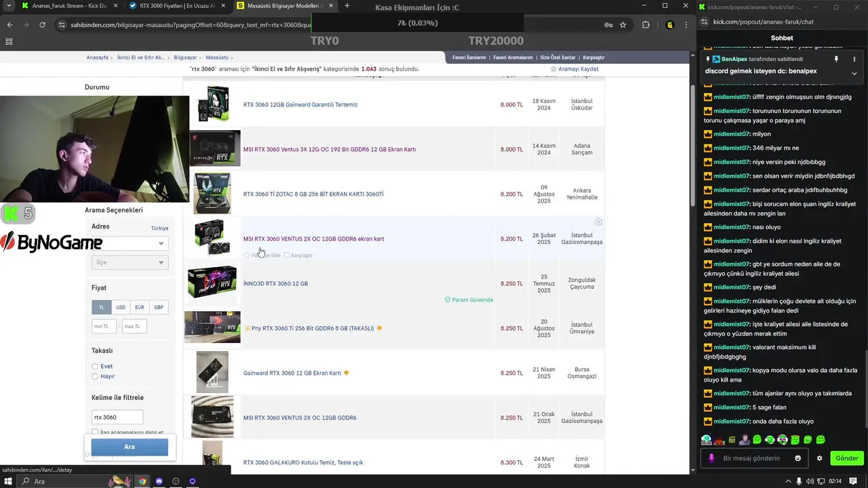Go back to previous page in Chrome
Viewport: 868px width, 488px height.
[x=9, y=25]
